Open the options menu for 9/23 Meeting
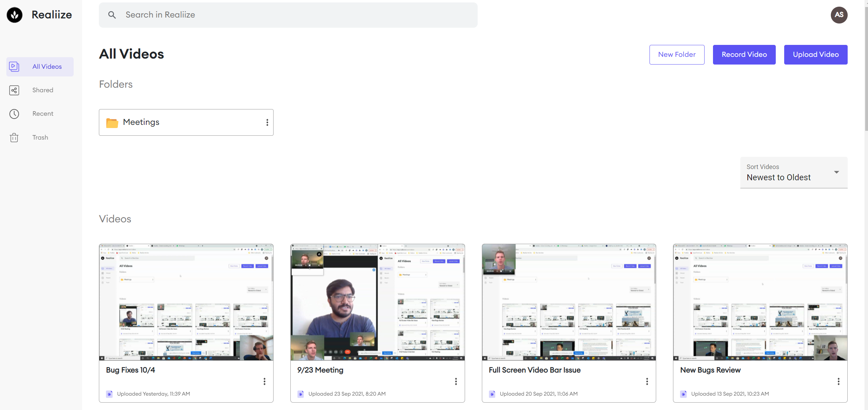The width and height of the screenshot is (868, 410). (x=456, y=381)
